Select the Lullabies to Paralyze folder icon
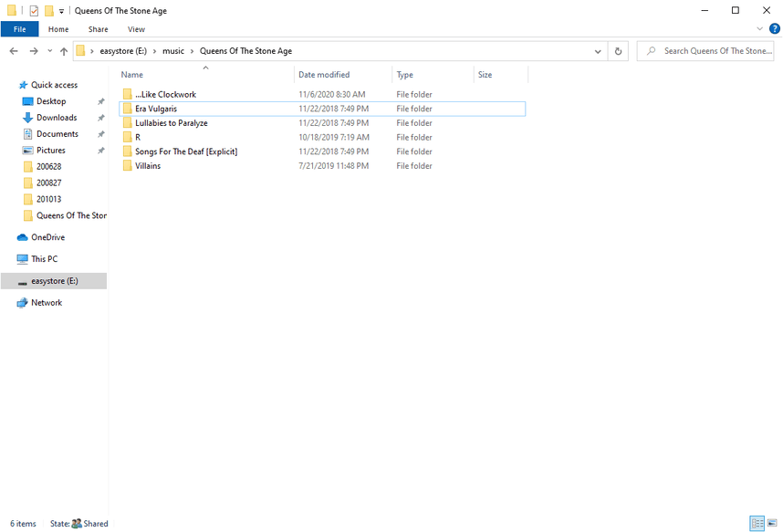 click(x=128, y=123)
